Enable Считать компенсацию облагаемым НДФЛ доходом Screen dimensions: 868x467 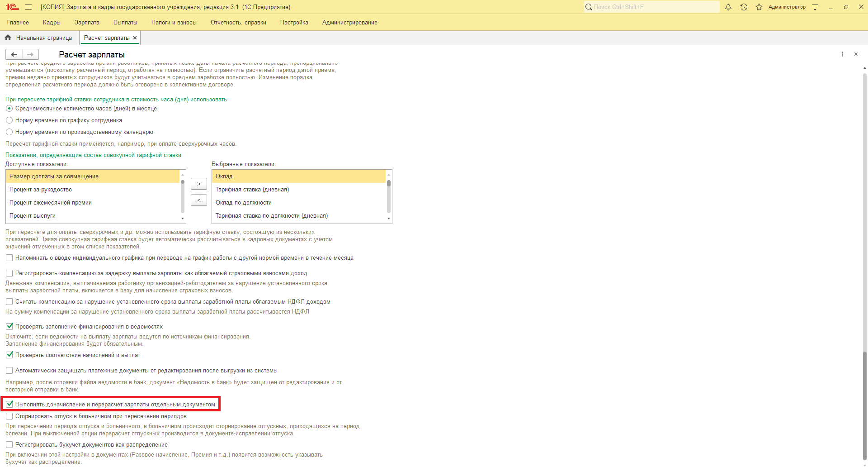coord(9,302)
